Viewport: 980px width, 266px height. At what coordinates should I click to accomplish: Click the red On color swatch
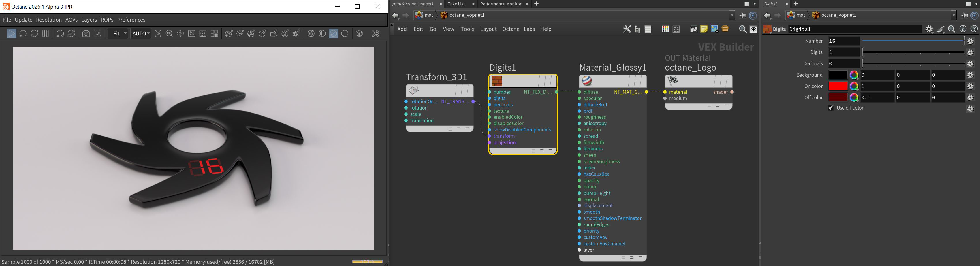click(x=838, y=86)
